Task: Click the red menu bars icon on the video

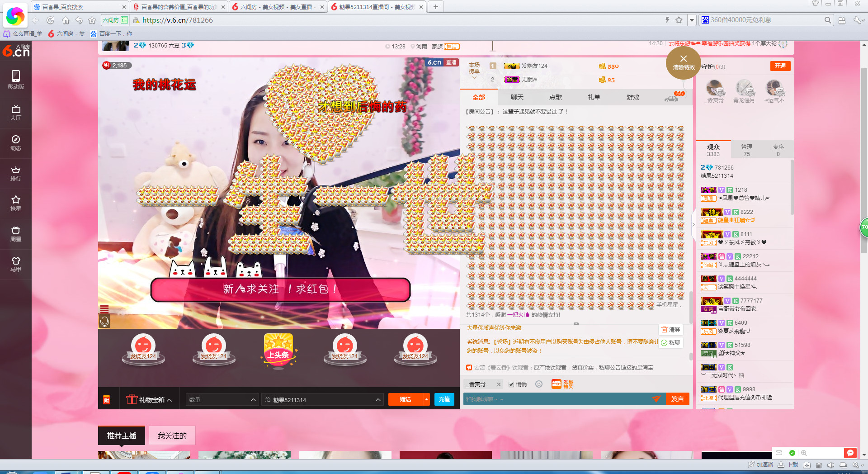Action: (x=104, y=309)
